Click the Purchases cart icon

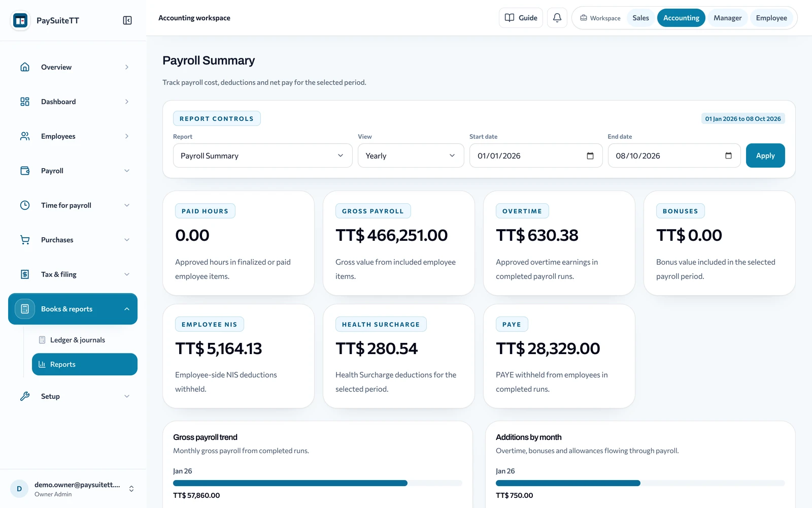25,240
